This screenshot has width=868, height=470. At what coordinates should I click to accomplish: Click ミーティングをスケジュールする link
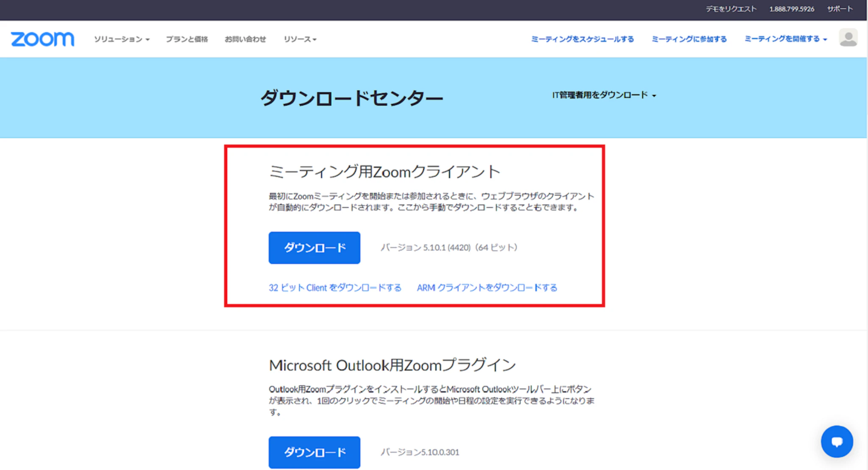click(x=582, y=39)
